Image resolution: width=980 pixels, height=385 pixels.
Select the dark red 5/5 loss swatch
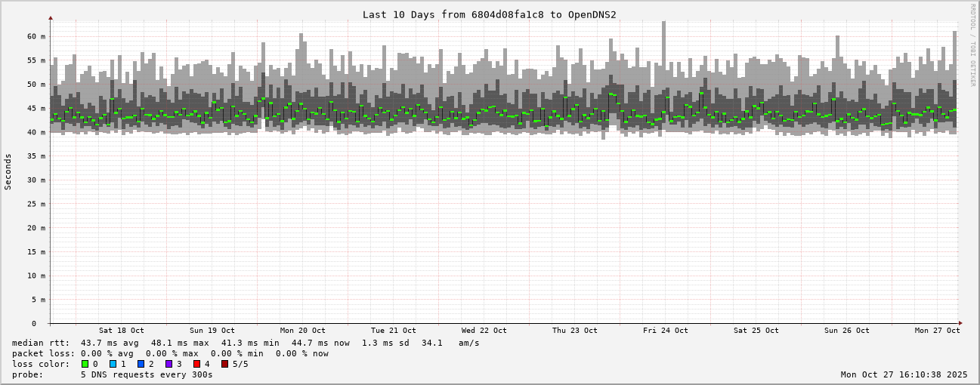coord(224,364)
